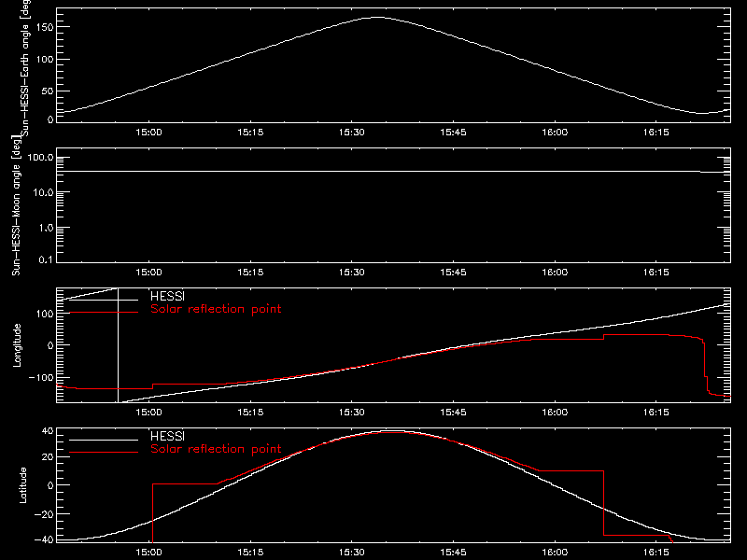Click white HESSI legend line in Latitude plot
The width and height of the screenshot is (747, 560).
click(x=104, y=440)
